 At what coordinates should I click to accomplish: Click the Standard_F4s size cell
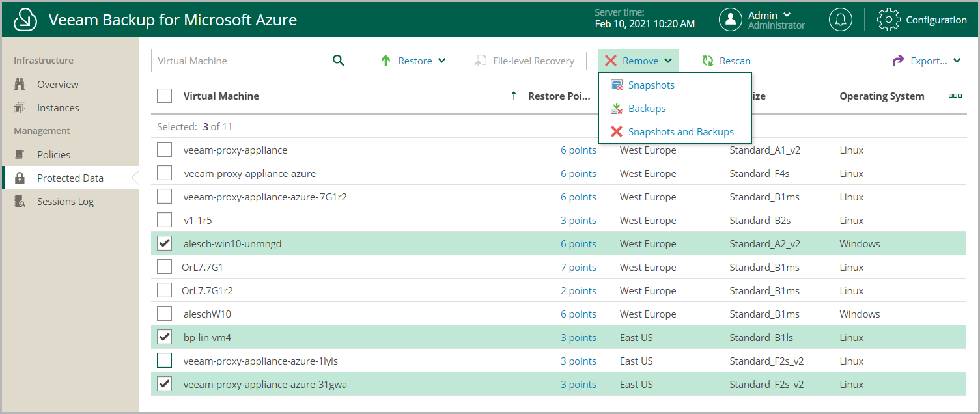(759, 173)
